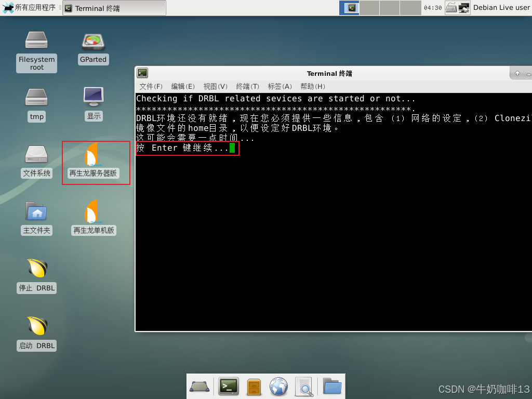Click the network connection tray icon
This screenshot has width=532, height=399.
click(x=464, y=7)
